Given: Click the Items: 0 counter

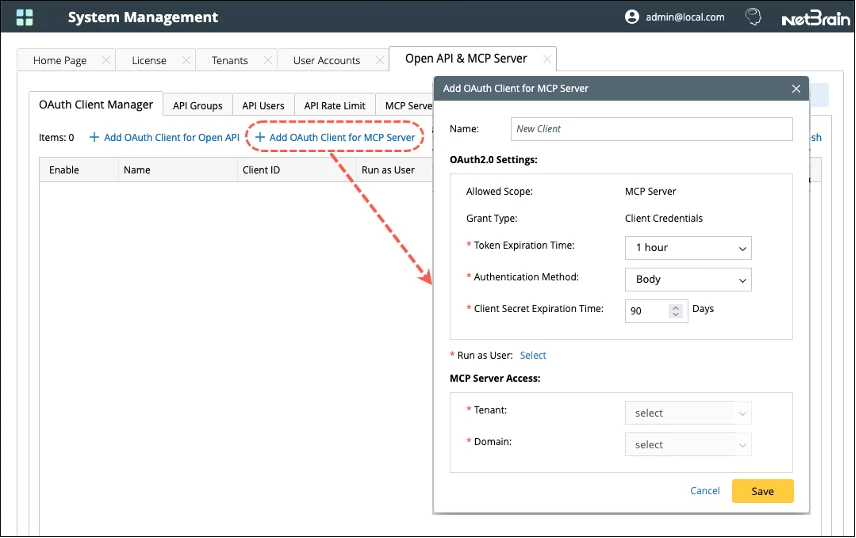Looking at the screenshot, I should [56, 137].
